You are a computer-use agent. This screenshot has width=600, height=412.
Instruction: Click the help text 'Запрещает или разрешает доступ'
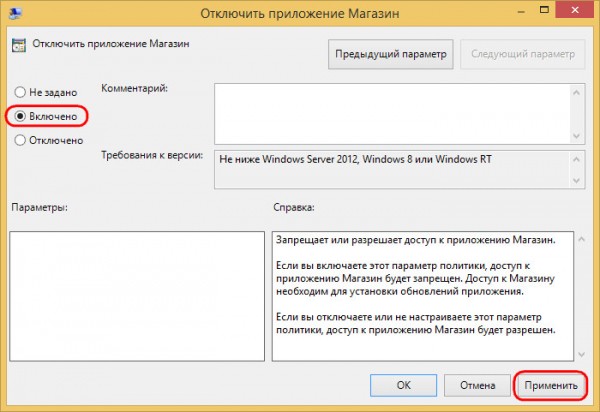pyautogui.click(x=339, y=240)
